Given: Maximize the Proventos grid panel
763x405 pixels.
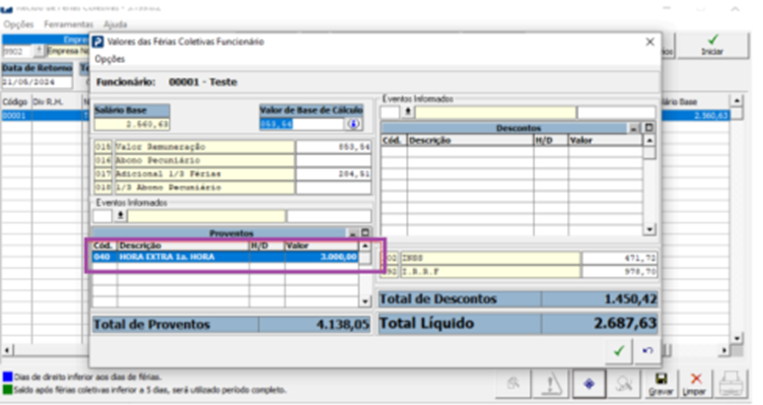Looking at the screenshot, I should (x=365, y=233).
